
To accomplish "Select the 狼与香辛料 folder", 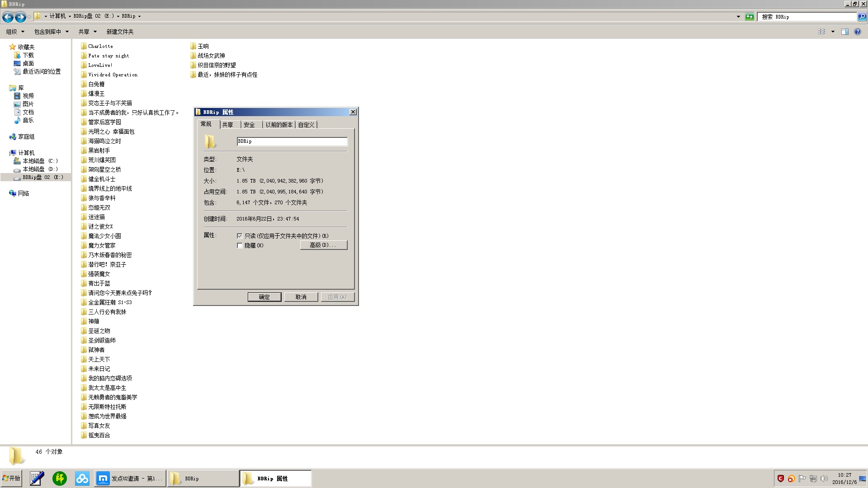I will coord(98,198).
